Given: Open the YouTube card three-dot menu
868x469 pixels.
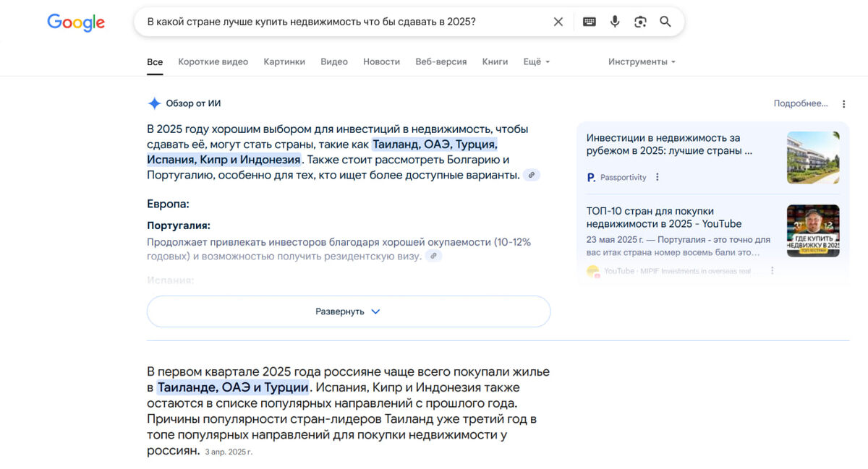Looking at the screenshot, I should click(x=772, y=270).
